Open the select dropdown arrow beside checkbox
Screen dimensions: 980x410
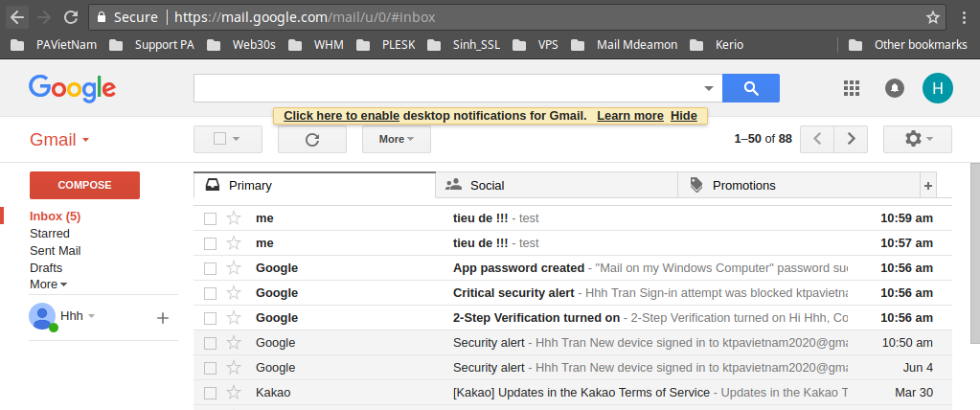point(237,139)
